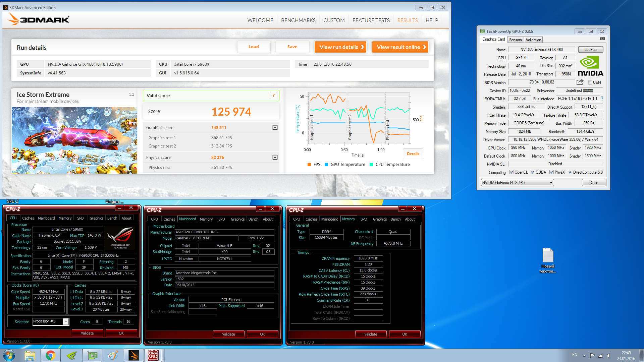The width and height of the screenshot is (644, 362).
Task: Toggle the UEFI checkbox in GPU-Z
Action: click(x=590, y=82)
